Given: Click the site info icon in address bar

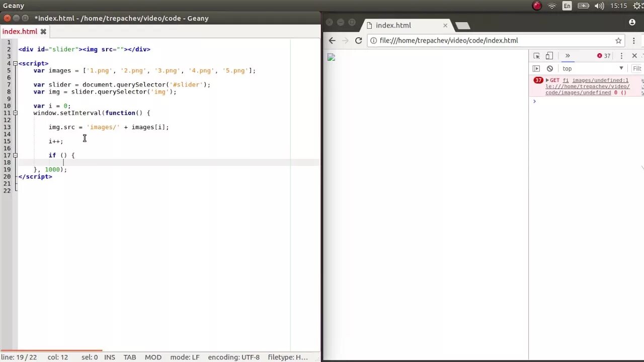Looking at the screenshot, I should 374,41.
